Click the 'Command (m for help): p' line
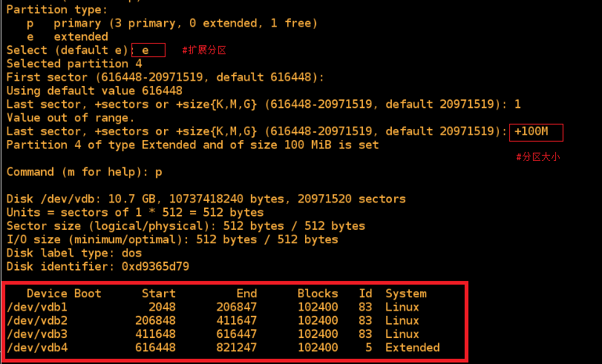Image resolution: width=602 pixels, height=364 pixels. click(x=84, y=172)
